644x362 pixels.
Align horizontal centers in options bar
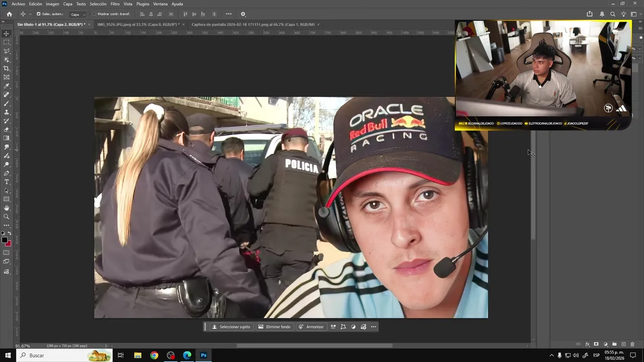coord(151,14)
